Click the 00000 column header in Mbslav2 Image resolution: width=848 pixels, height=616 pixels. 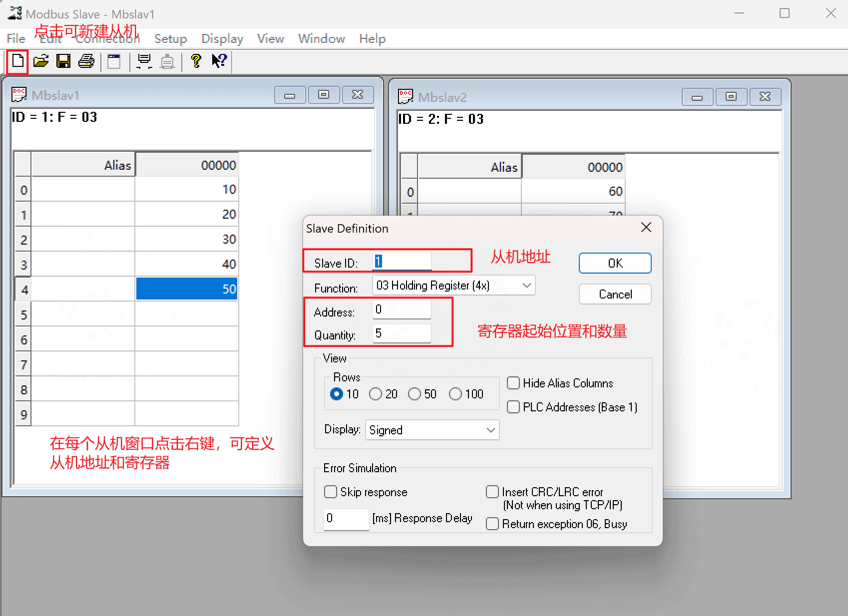(573, 167)
